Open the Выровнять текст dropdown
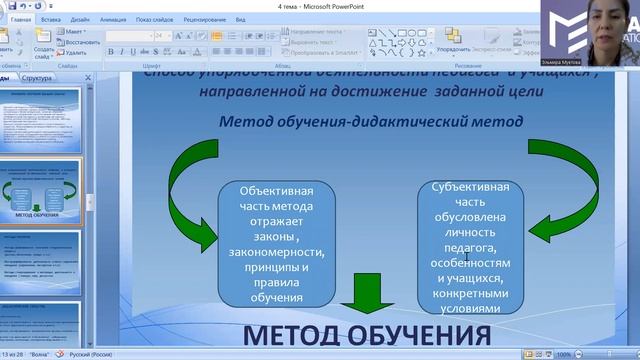 (308, 42)
